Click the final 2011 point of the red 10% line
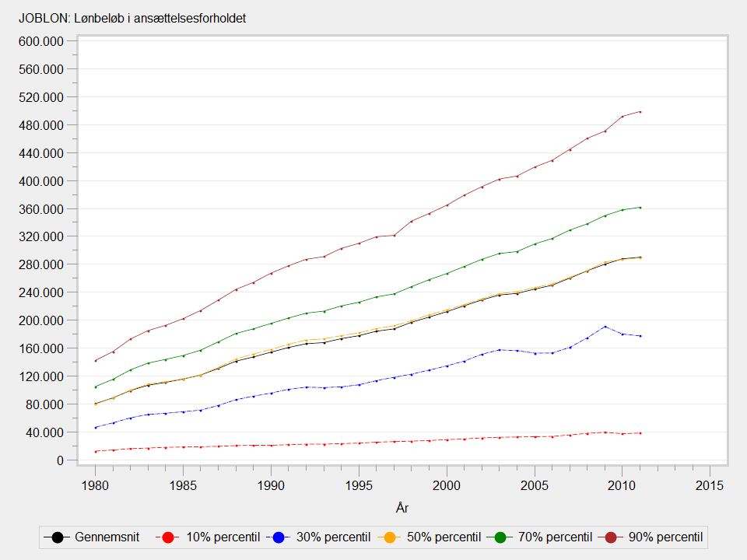This screenshot has height=560, width=747. [640, 433]
